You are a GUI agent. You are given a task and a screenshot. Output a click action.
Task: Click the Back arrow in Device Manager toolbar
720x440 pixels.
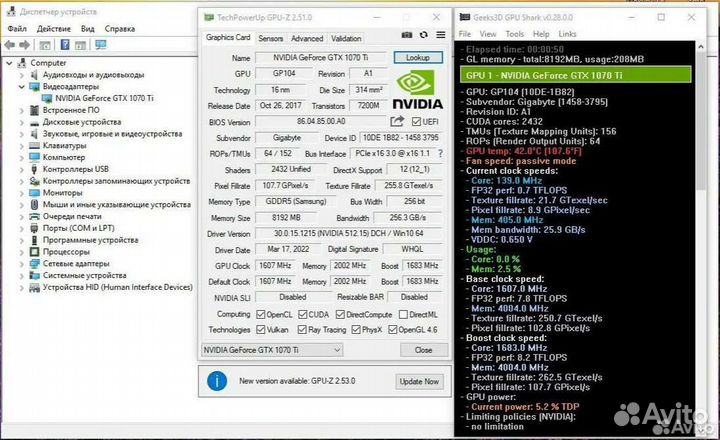point(10,45)
